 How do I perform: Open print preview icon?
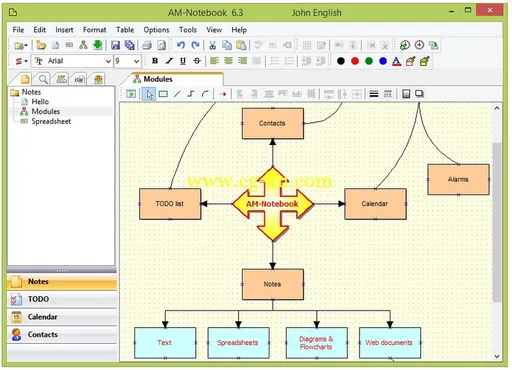click(x=161, y=45)
